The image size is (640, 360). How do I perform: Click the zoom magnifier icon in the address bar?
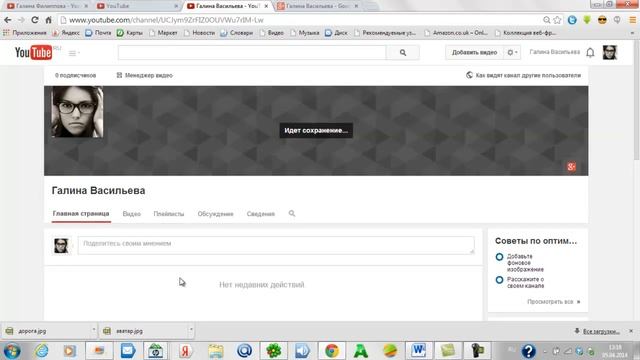(x=547, y=20)
